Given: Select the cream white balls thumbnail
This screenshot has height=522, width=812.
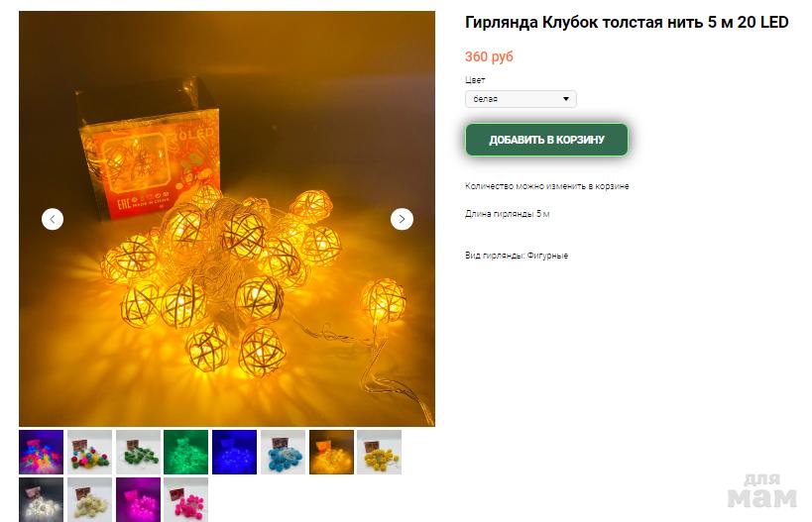Looking at the screenshot, I should pos(89,499).
